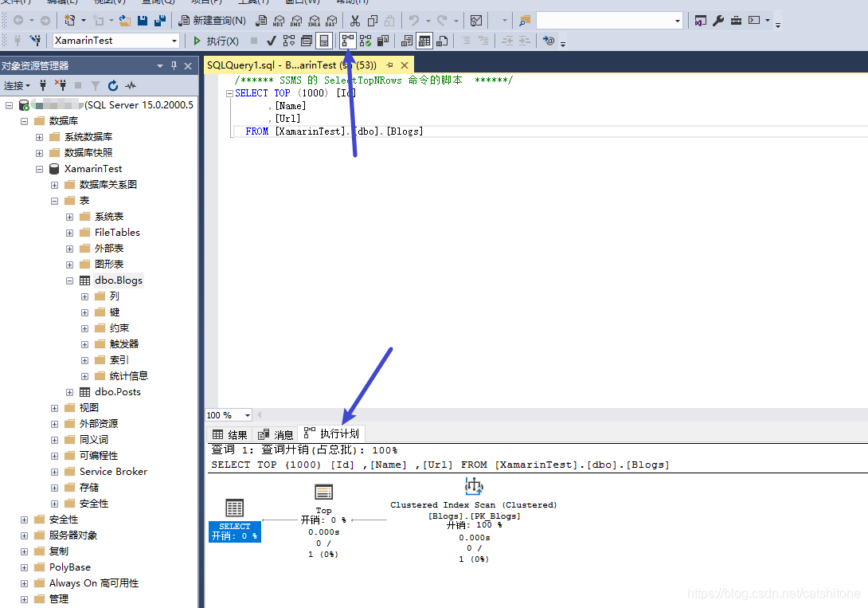This screenshot has height=608, width=868.
Task: Click the Comment Out Selected Lines icon
Action: tap(466, 41)
